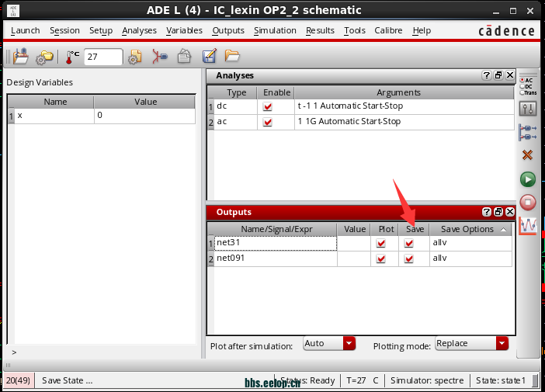This screenshot has width=545, height=392.
Task: Click the setup outputs icon in right sidebar
Action: pos(528,133)
